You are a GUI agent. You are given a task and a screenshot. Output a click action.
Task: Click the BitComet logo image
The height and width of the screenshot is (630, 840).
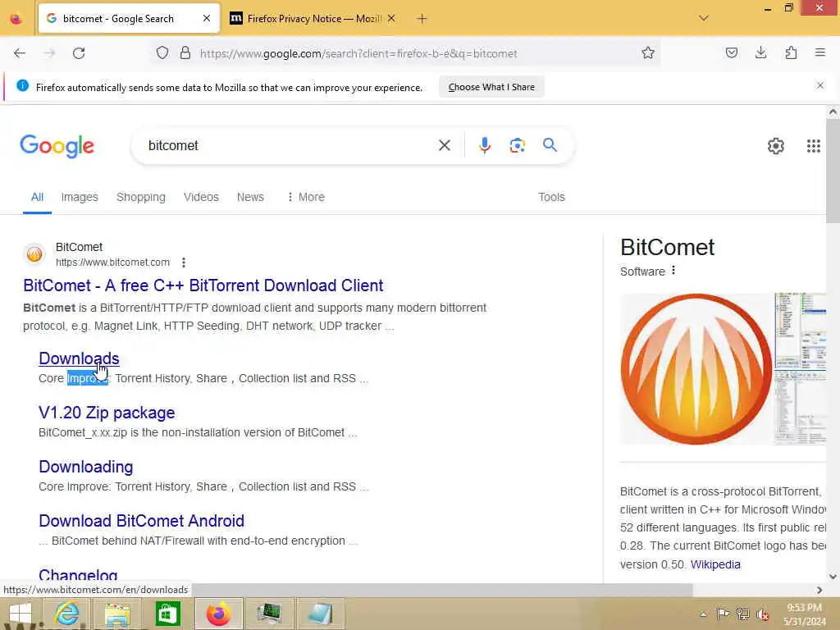696,368
